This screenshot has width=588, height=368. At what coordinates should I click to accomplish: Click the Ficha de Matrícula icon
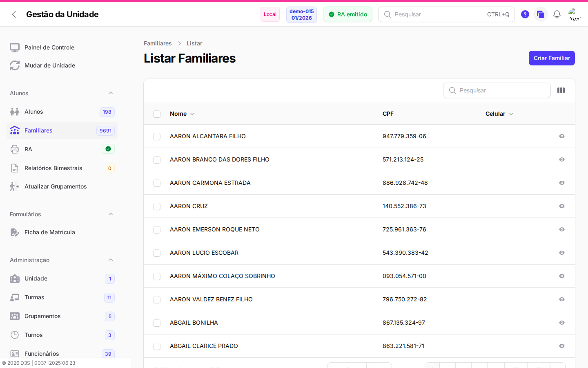15,232
